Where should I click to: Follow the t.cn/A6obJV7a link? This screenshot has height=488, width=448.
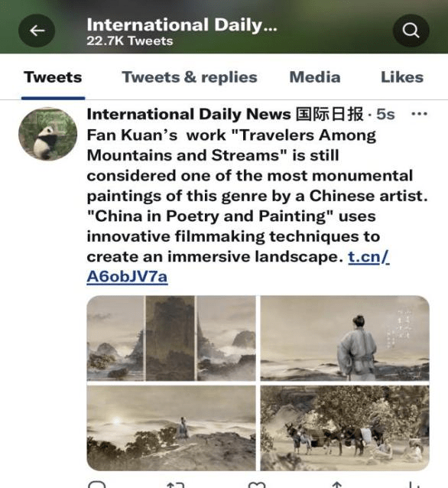238,267
